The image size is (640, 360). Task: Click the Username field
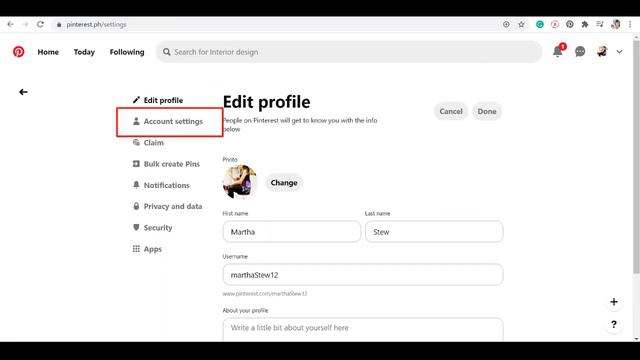point(363,275)
